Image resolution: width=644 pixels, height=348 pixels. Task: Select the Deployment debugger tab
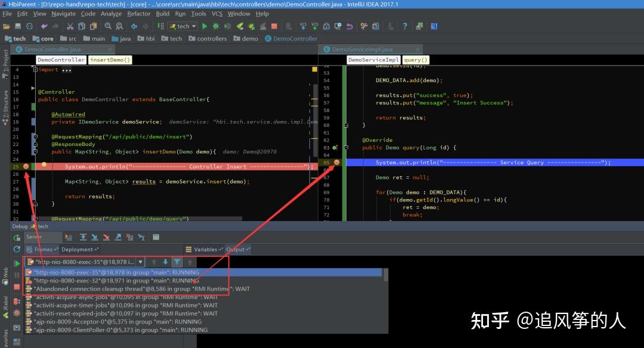pyautogui.click(x=79, y=250)
